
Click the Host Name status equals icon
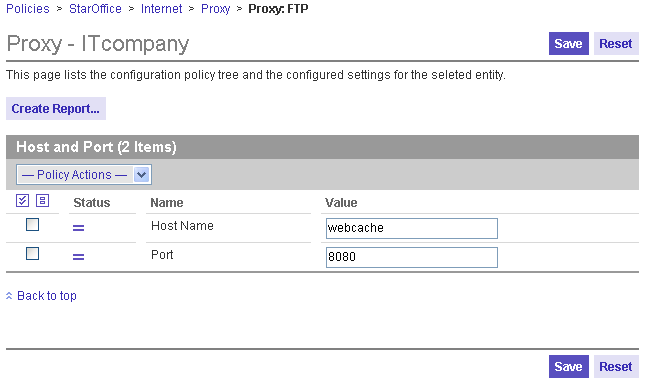[x=78, y=228]
